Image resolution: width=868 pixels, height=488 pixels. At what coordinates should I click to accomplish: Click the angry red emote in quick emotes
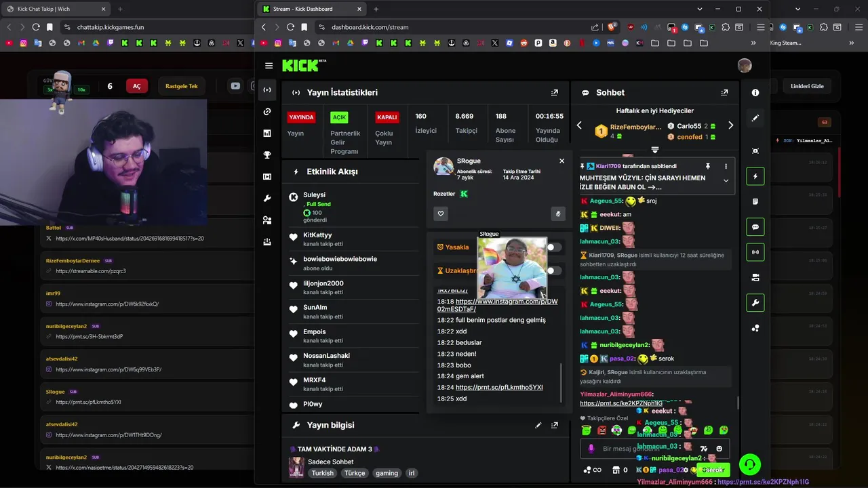[601, 430]
